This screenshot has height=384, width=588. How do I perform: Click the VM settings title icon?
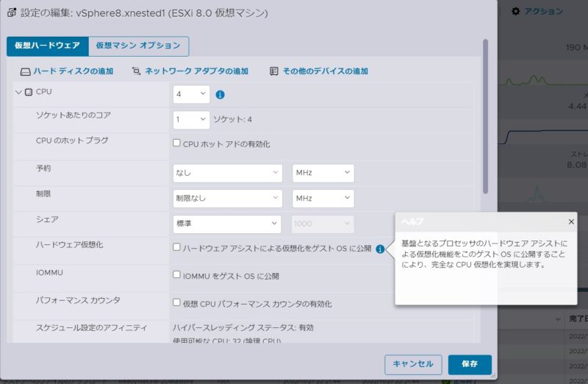(12, 13)
